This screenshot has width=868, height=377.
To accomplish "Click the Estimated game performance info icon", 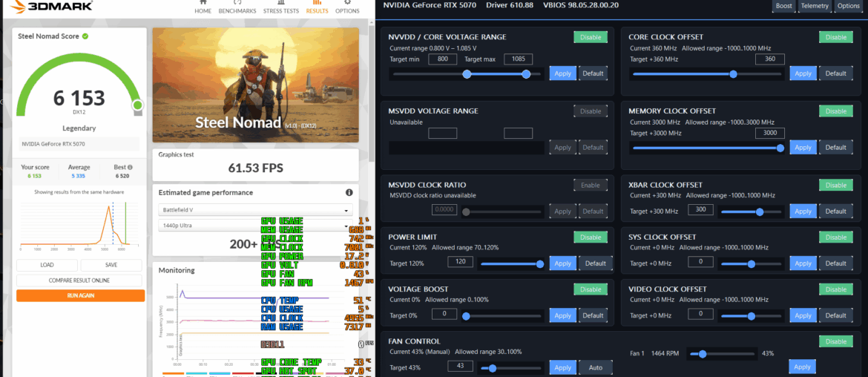I will (349, 193).
